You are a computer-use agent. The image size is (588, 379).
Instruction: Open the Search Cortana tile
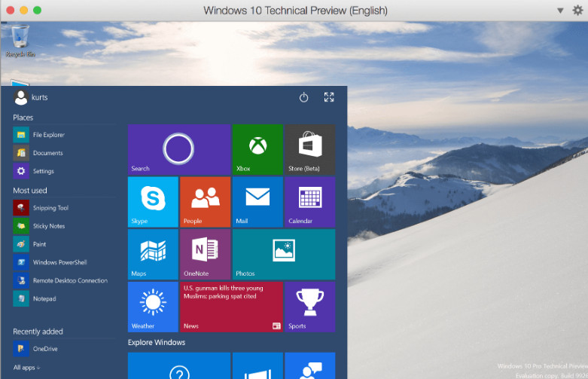pyautogui.click(x=179, y=149)
